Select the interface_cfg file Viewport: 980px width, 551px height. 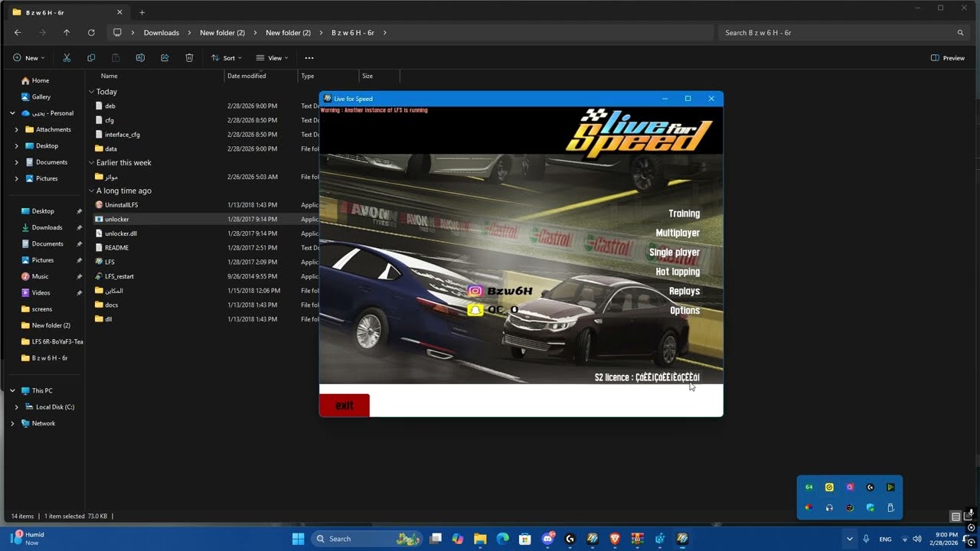(122, 135)
